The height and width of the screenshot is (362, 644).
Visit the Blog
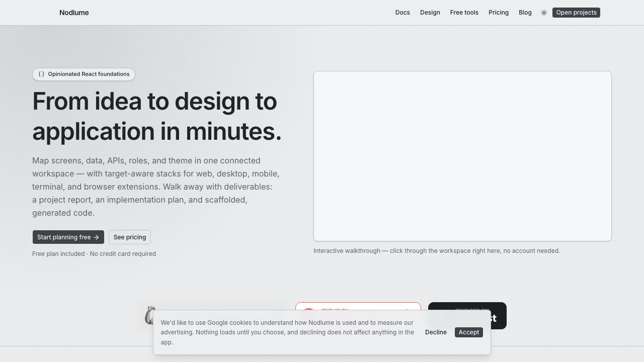tap(525, 13)
